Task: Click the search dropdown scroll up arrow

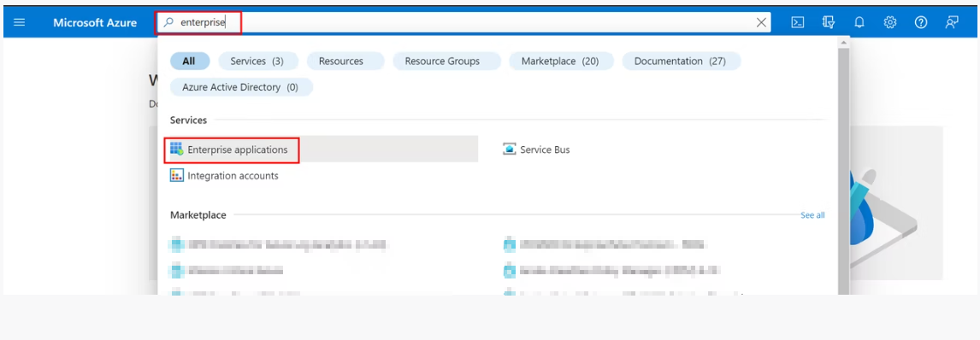Action: [843, 43]
